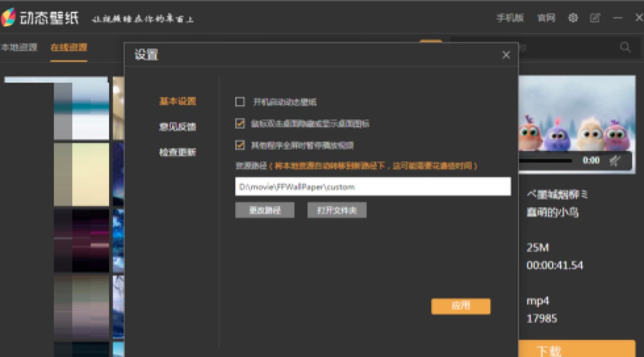Image resolution: width=644 pixels, height=357 pixels.
Task: Minimize the wallpaper app window
Action: [x=617, y=18]
